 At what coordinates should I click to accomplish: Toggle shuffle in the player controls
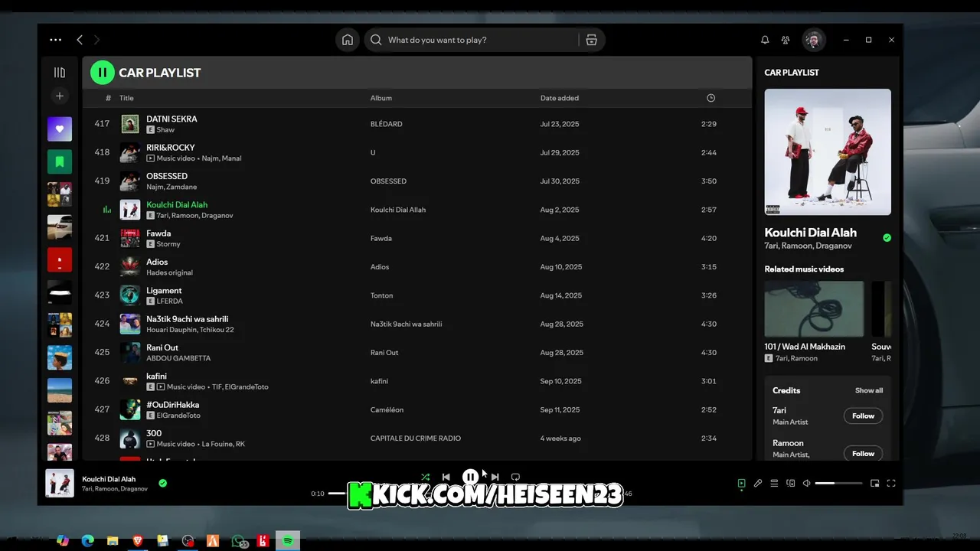click(x=425, y=477)
